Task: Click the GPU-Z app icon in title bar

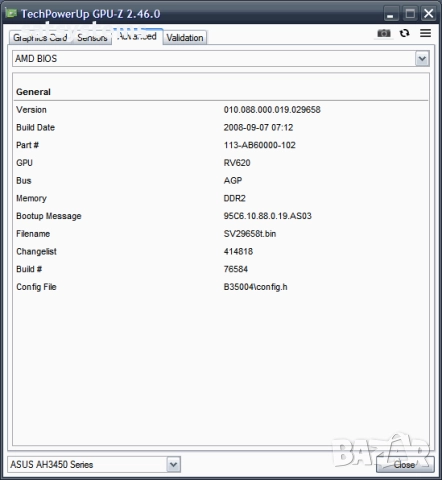Action: click(x=11, y=13)
